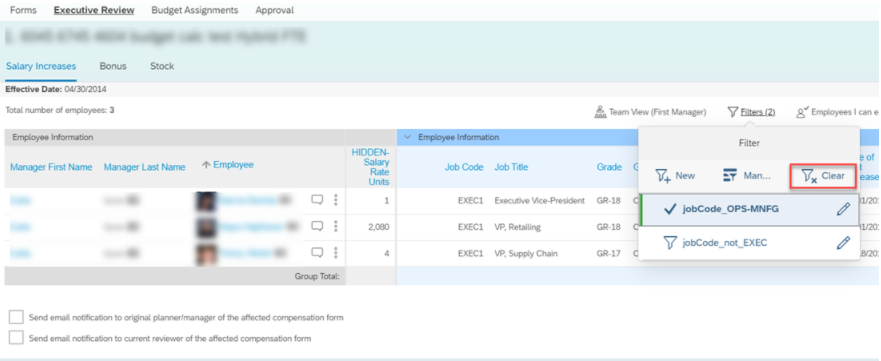This screenshot has height=361, width=881.
Task: Open the Stock tab
Action: point(162,66)
